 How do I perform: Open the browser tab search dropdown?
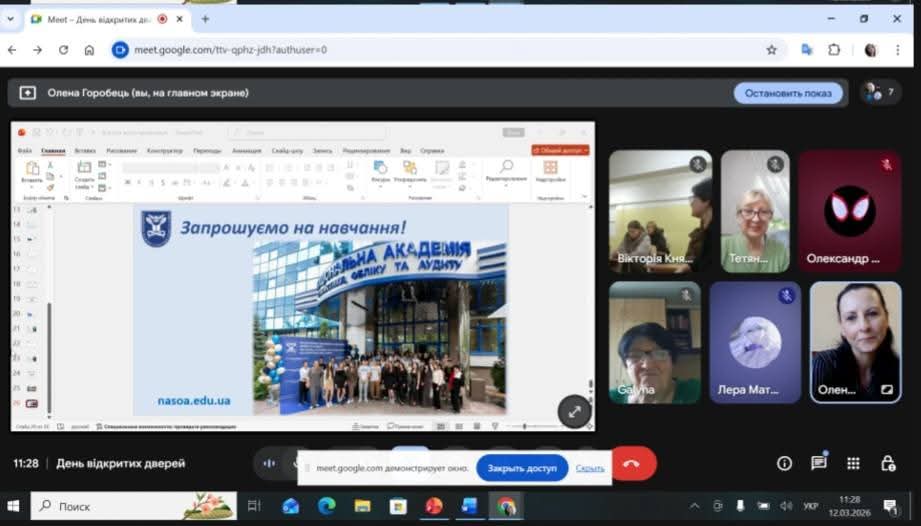click(x=11, y=18)
